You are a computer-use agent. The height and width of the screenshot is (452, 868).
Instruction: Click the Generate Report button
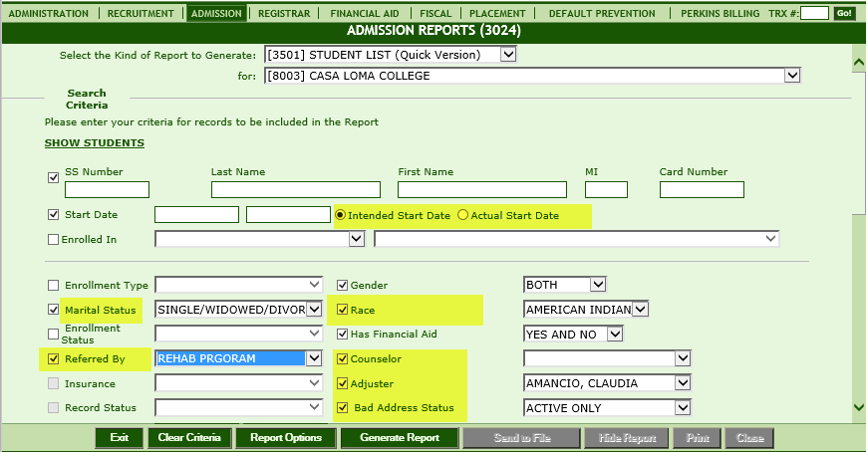point(400,438)
